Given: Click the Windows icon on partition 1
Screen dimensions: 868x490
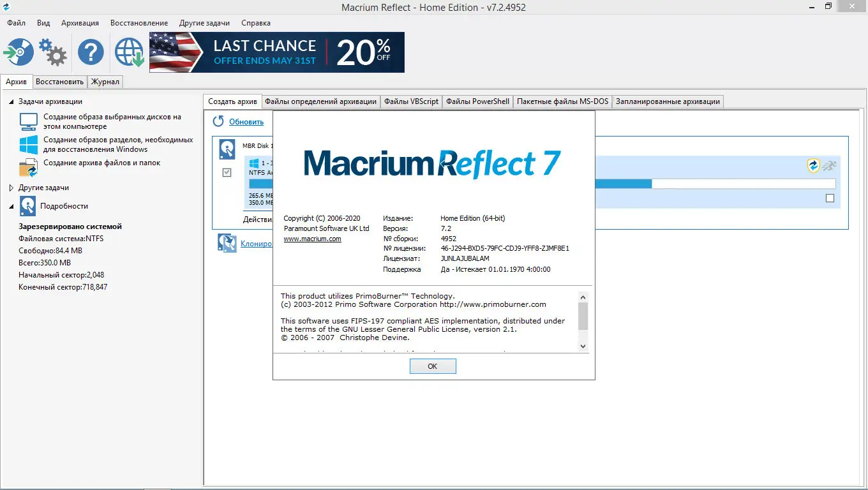Looking at the screenshot, I should [x=254, y=163].
